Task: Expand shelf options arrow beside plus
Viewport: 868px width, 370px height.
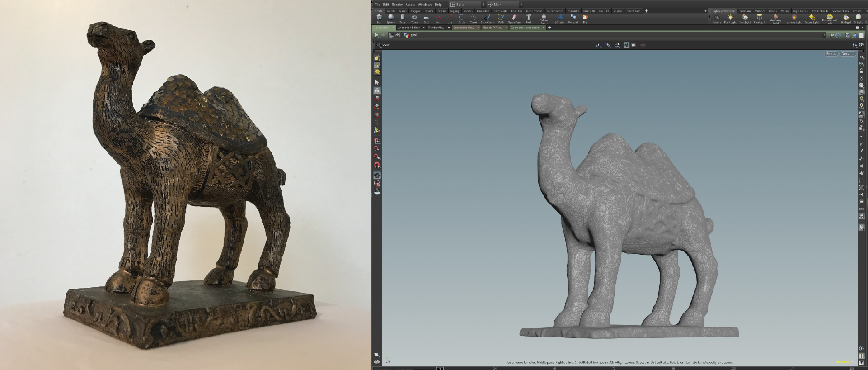Action: coord(706,11)
